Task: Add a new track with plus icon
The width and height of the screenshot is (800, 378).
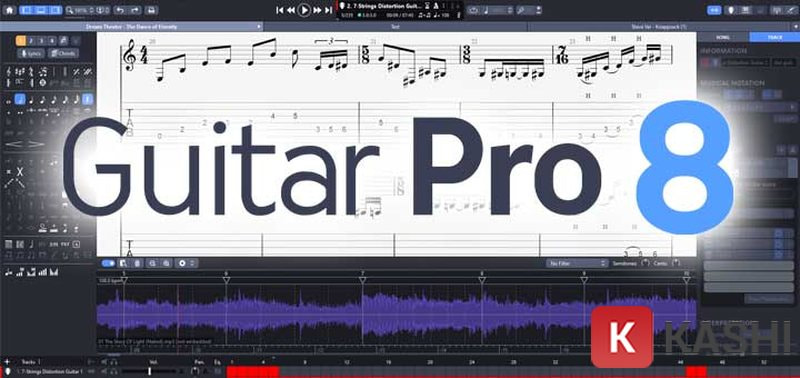Action: [8, 362]
